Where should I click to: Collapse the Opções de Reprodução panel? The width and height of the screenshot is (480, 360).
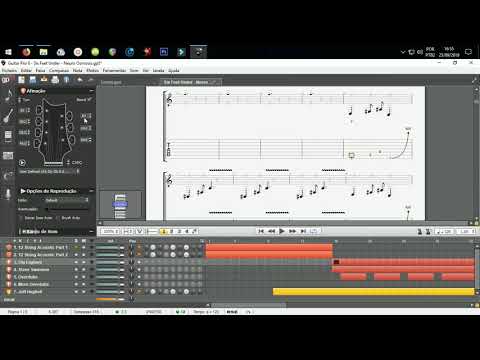point(91,191)
